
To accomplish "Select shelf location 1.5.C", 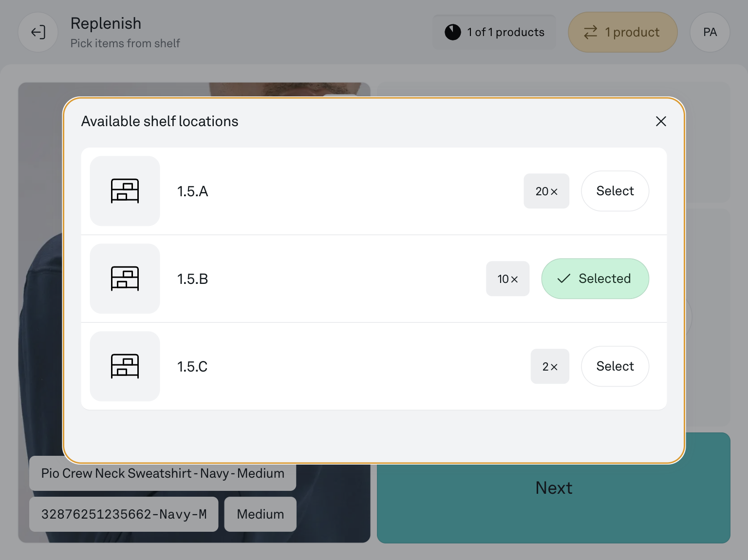I will (615, 366).
